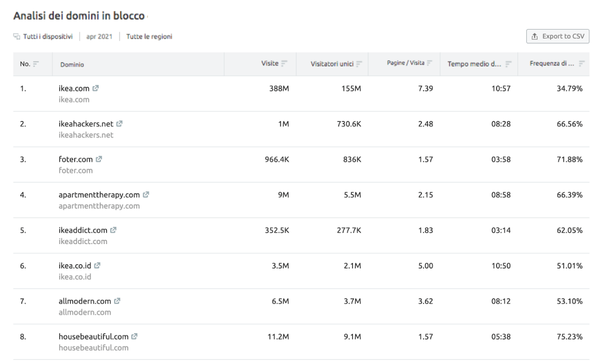Select the 7.39 pages per visit value
The width and height of the screenshot is (600, 364).
425,88
